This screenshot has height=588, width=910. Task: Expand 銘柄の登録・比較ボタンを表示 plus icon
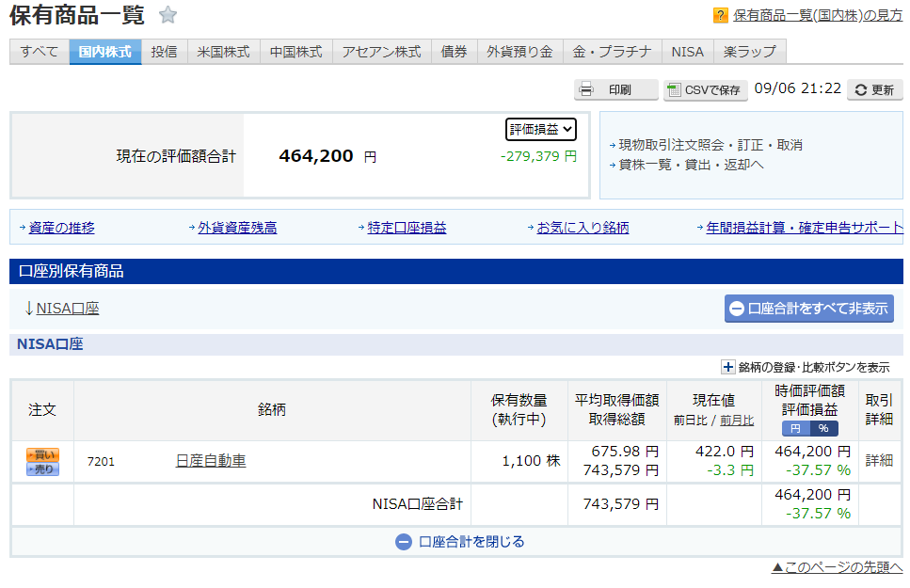[x=727, y=367]
